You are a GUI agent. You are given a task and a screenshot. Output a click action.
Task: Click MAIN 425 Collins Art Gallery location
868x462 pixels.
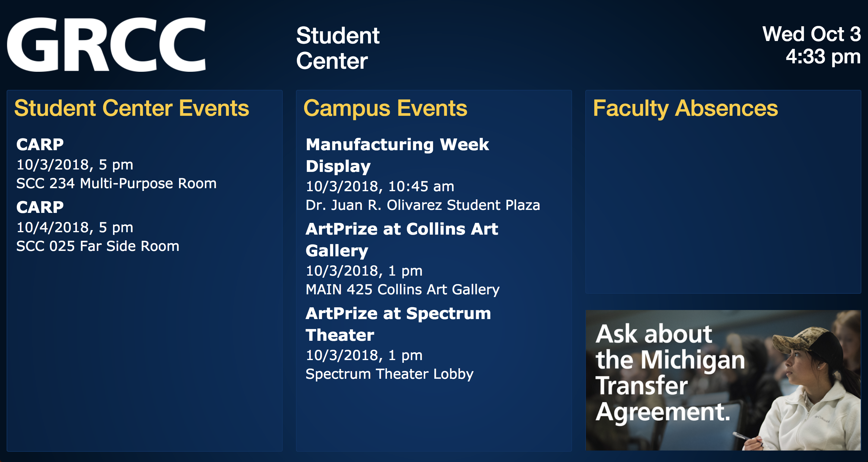[402, 289]
